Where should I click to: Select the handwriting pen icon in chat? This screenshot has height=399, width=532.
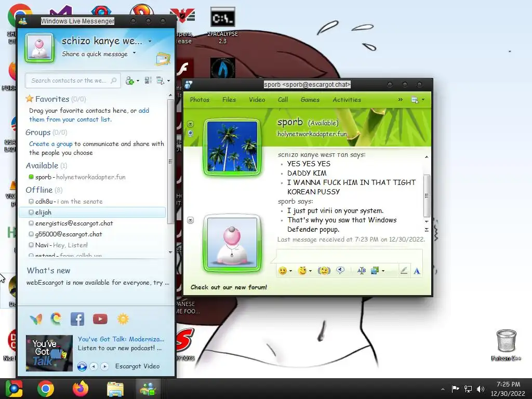pos(404,271)
